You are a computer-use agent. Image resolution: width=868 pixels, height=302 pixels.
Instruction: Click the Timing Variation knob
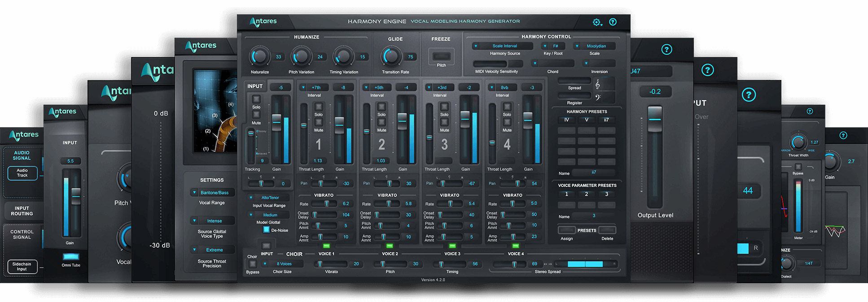pos(343,57)
